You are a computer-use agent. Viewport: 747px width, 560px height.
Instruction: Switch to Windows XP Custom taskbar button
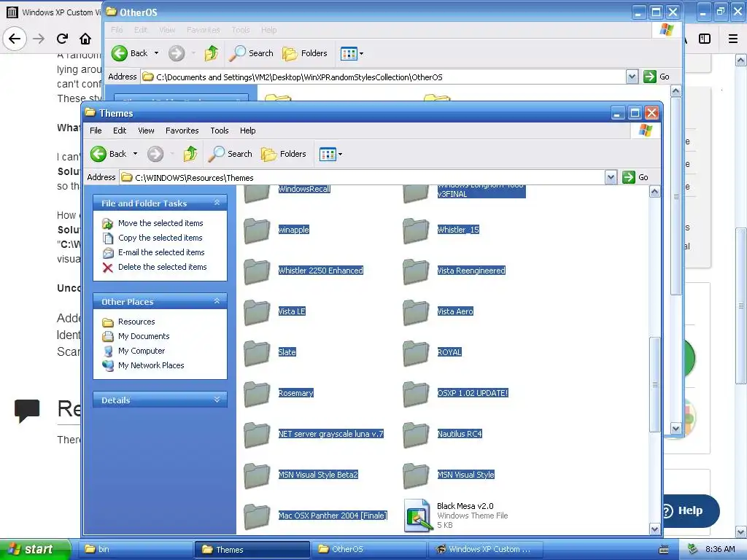coord(485,549)
